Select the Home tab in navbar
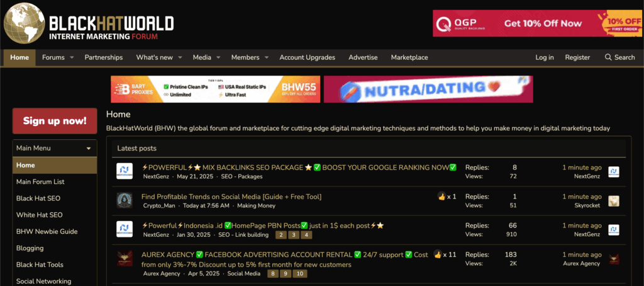 [x=19, y=57]
